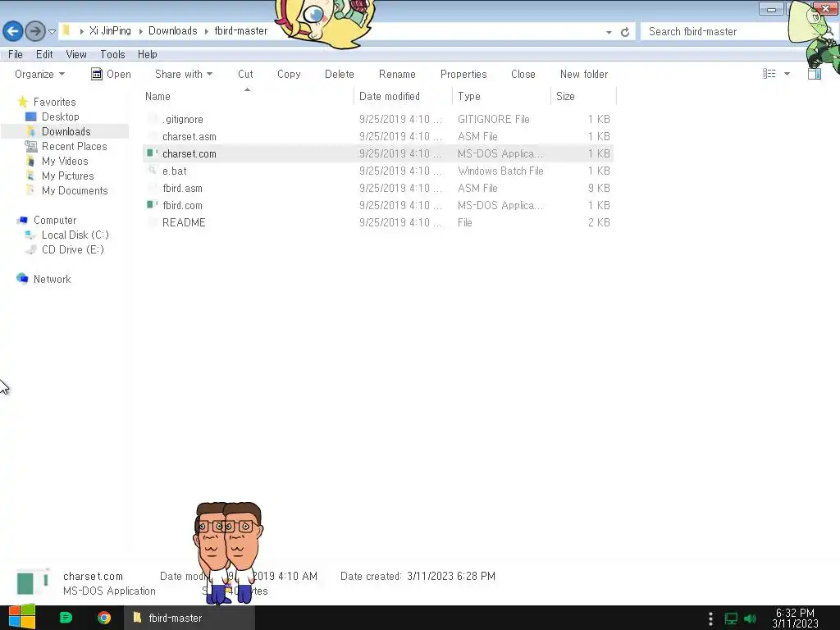Click the Downloads folder icon in sidebar
Screen dimensions: 840x630
(31, 131)
